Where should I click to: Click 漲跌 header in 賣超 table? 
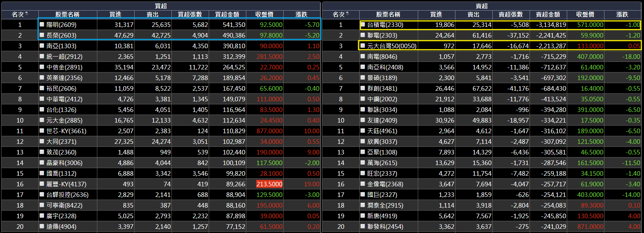[622, 14]
